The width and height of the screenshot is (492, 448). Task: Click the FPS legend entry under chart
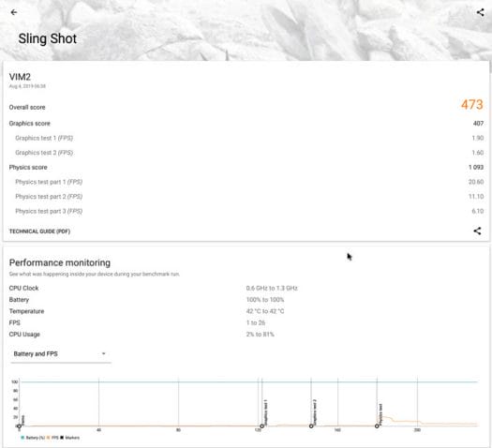[52, 438]
